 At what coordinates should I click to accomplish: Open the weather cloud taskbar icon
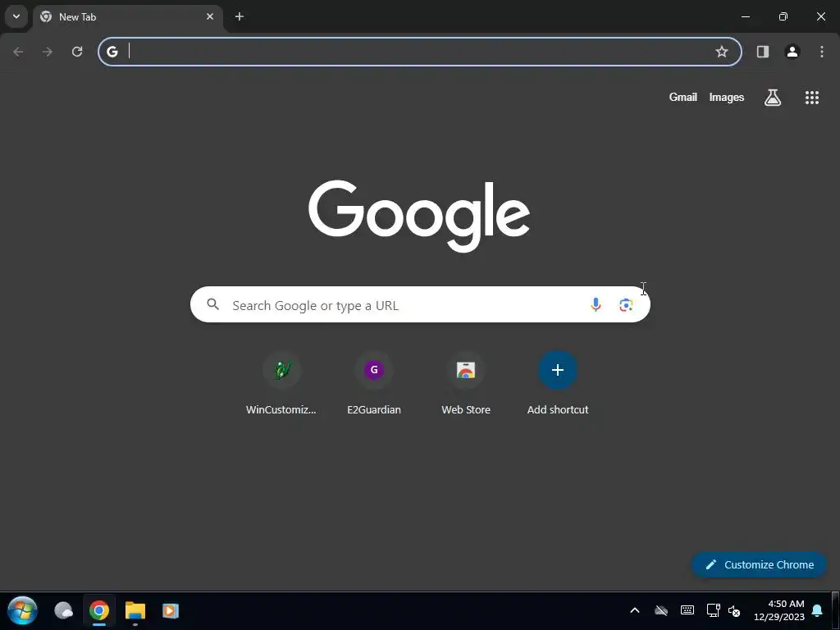[x=63, y=610]
